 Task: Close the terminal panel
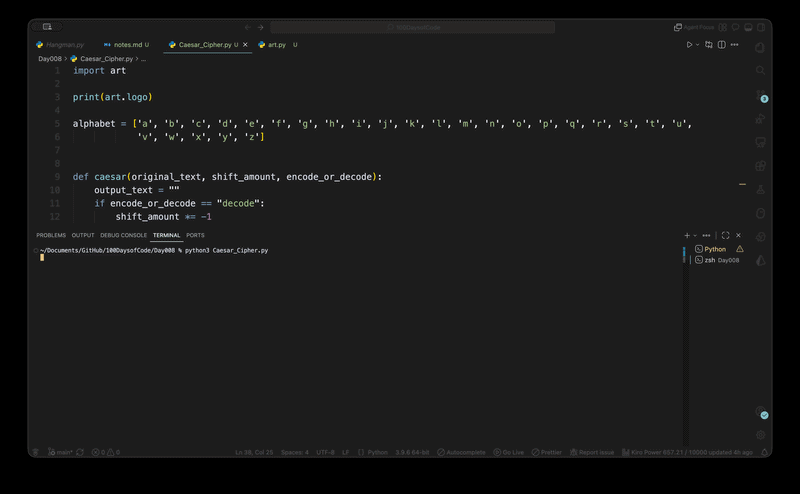[x=738, y=235]
